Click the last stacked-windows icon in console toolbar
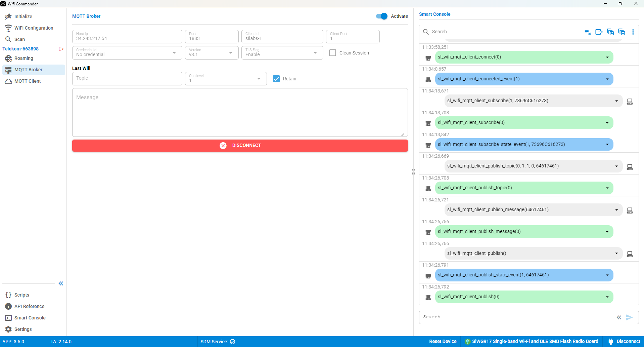644x347 pixels. point(622,32)
